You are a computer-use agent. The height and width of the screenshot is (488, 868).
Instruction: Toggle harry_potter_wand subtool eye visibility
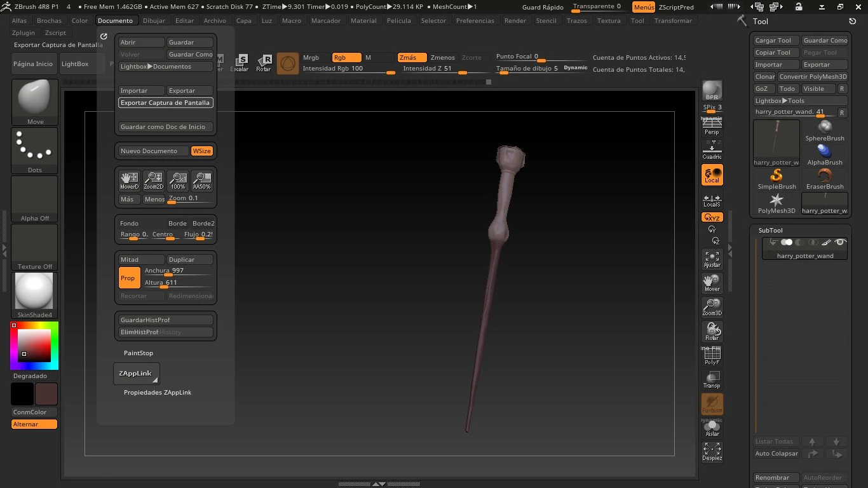(x=841, y=242)
